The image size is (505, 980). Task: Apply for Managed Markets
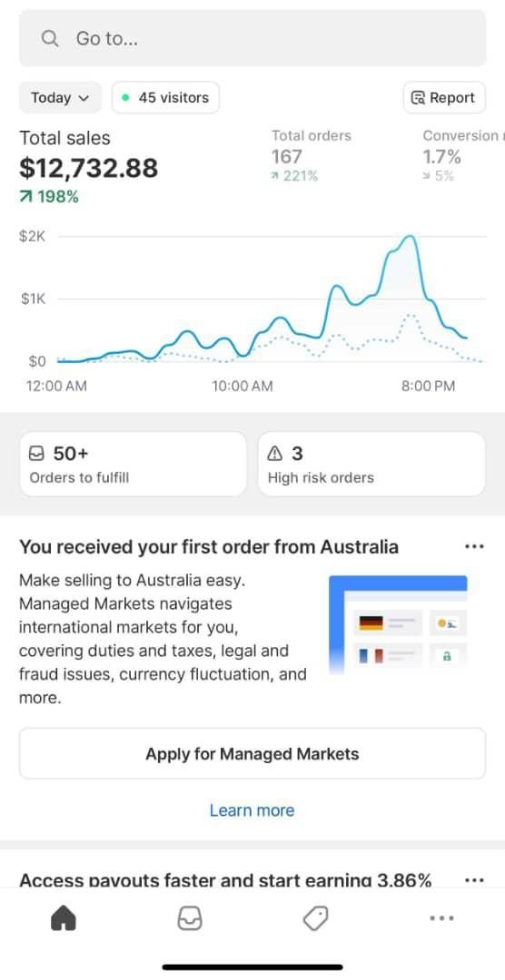[252, 753]
